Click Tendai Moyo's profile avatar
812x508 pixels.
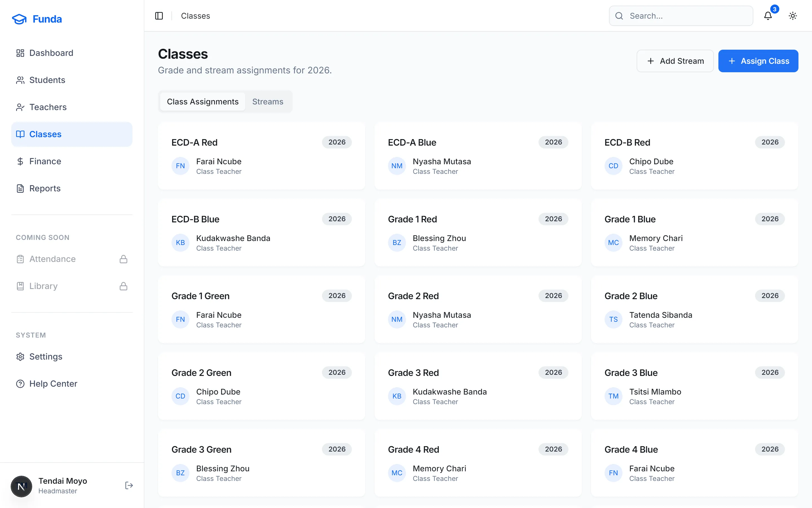[21, 486]
